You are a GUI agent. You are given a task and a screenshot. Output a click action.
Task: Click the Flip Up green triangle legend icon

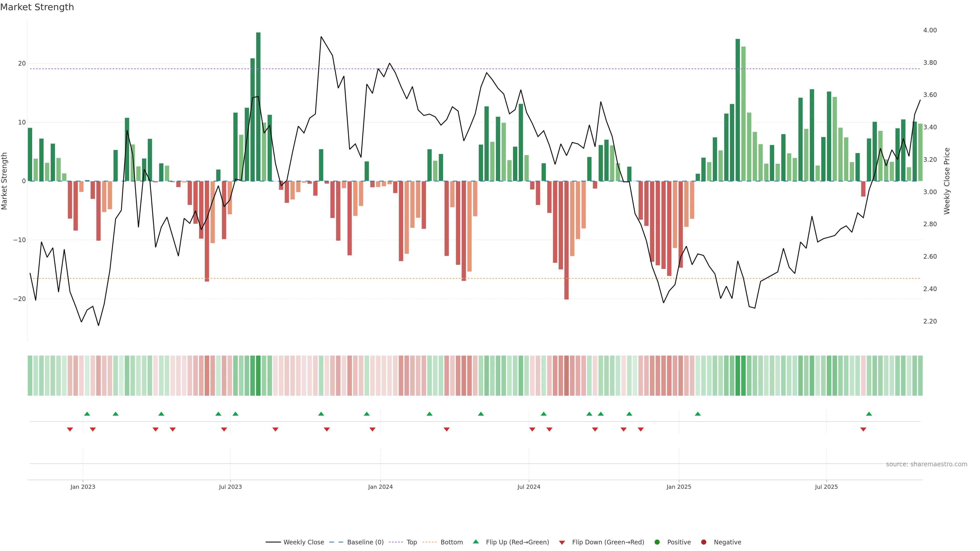click(475, 542)
